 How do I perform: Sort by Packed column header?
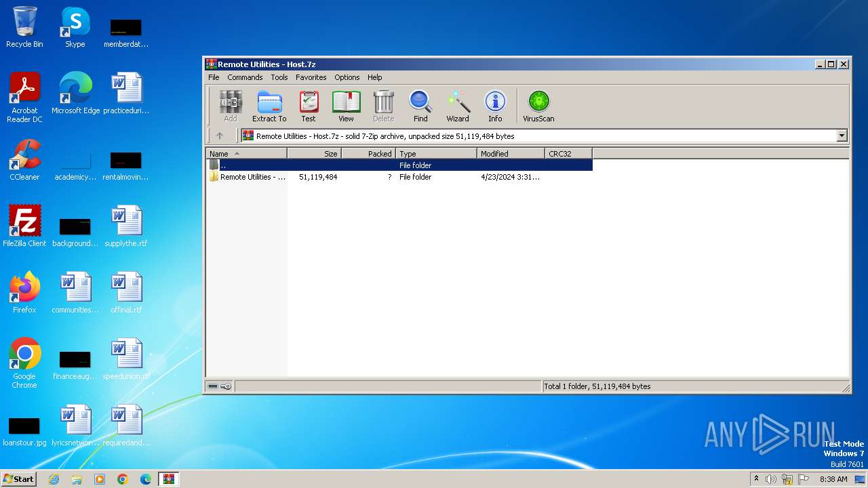(x=369, y=154)
